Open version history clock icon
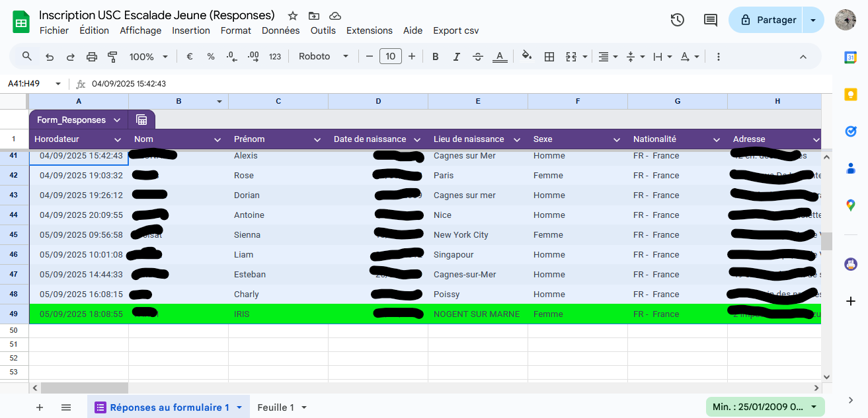 click(677, 20)
